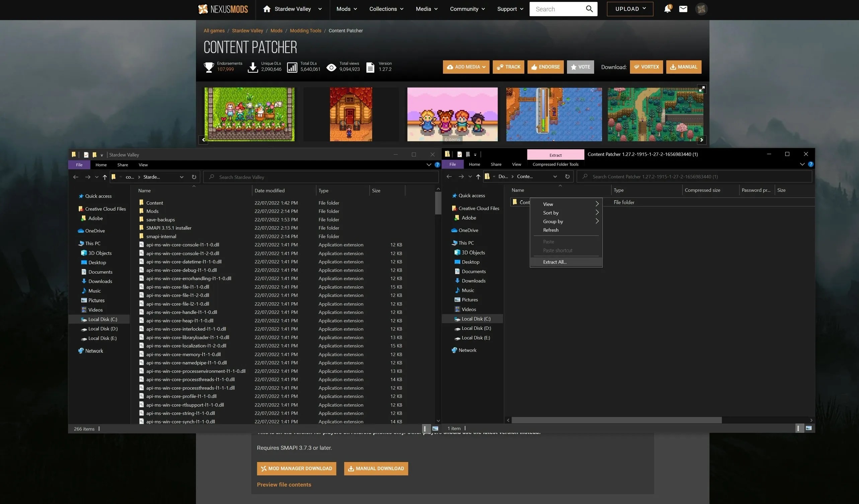Image resolution: width=859 pixels, height=504 pixels.
Task: Expand the Stardew Valley game selector dropdown
Action: (x=320, y=9)
